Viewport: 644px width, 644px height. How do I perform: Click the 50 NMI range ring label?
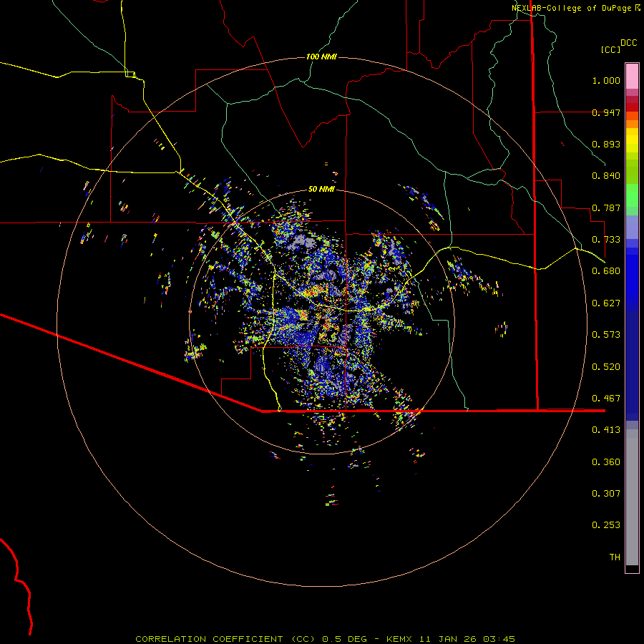click(x=321, y=189)
